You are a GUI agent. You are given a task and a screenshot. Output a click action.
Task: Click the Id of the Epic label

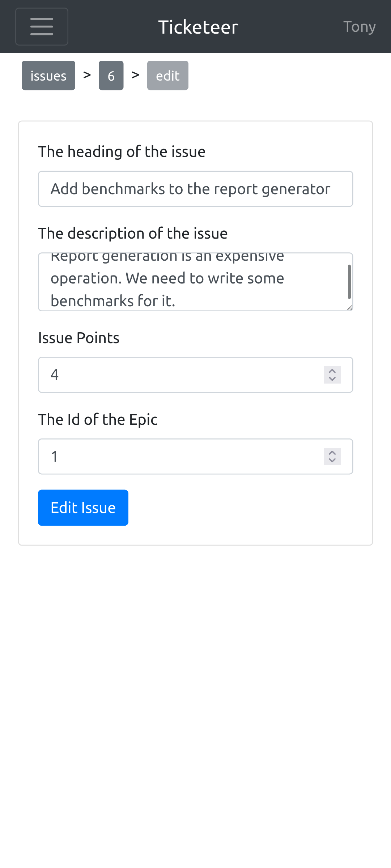(x=98, y=419)
